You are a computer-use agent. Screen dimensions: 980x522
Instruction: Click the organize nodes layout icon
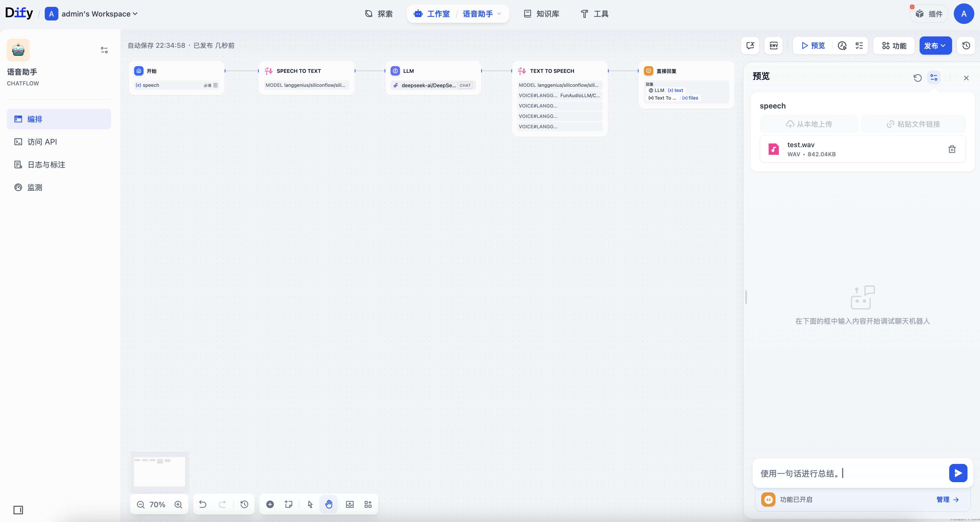368,505
